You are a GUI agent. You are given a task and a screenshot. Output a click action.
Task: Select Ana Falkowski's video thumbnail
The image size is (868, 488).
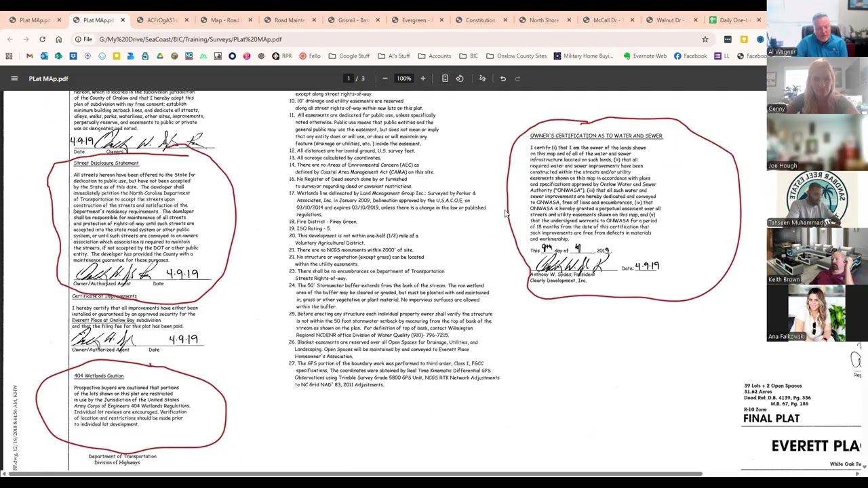coord(817,313)
